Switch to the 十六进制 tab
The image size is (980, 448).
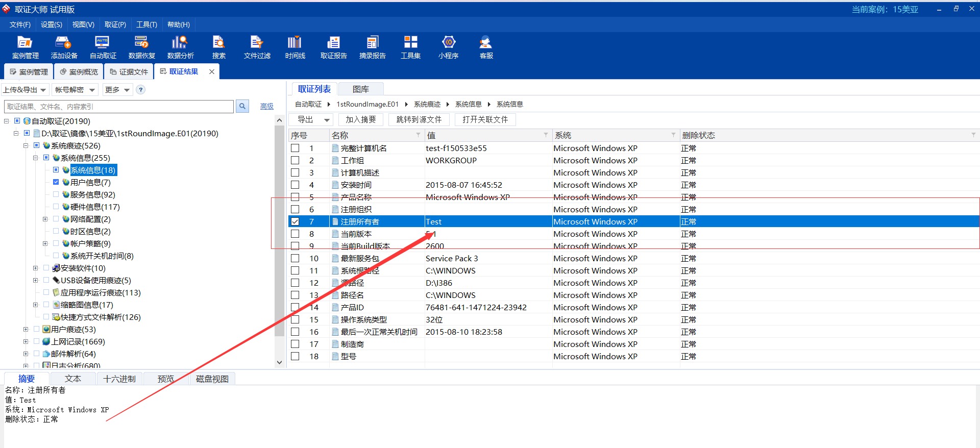tap(119, 379)
